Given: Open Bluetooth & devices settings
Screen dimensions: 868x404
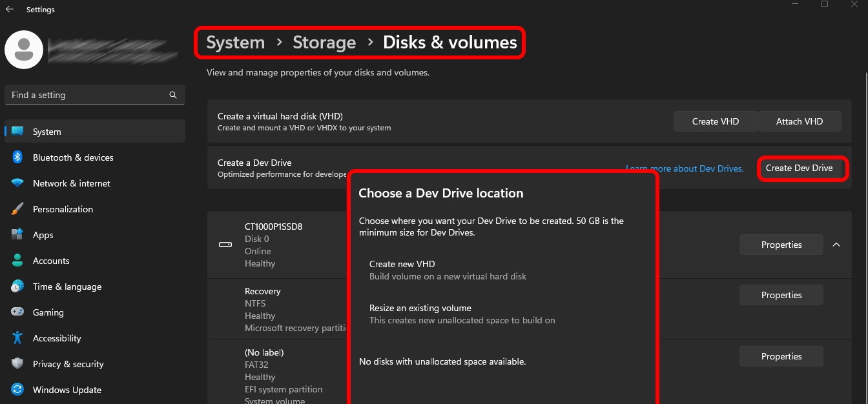Looking at the screenshot, I should pos(72,157).
